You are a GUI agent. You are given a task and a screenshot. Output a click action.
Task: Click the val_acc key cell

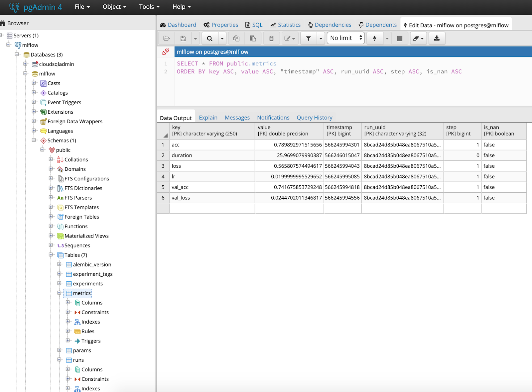[x=212, y=187]
